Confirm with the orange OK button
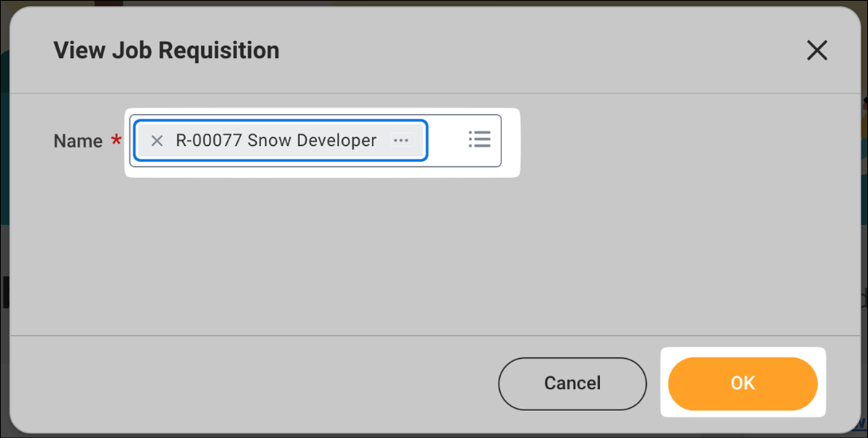Image resolution: width=868 pixels, height=438 pixels. [x=742, y=383]
